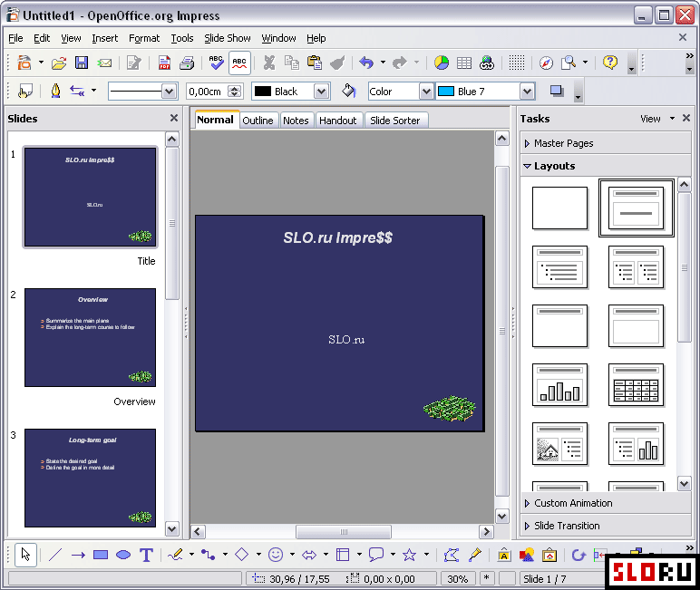Click the Hyperlink icon
This screenshot has width=700, height=590.
click(487, 63)
